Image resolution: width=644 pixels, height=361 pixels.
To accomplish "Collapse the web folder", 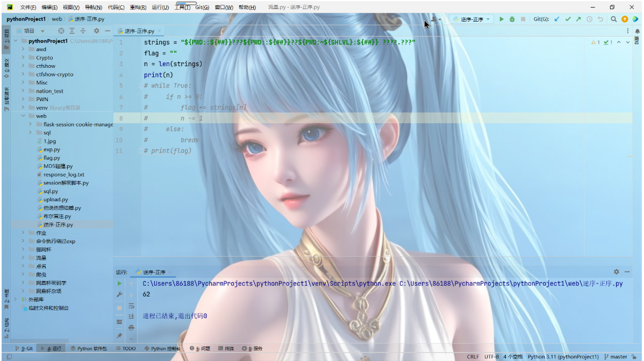I will 24,116.
